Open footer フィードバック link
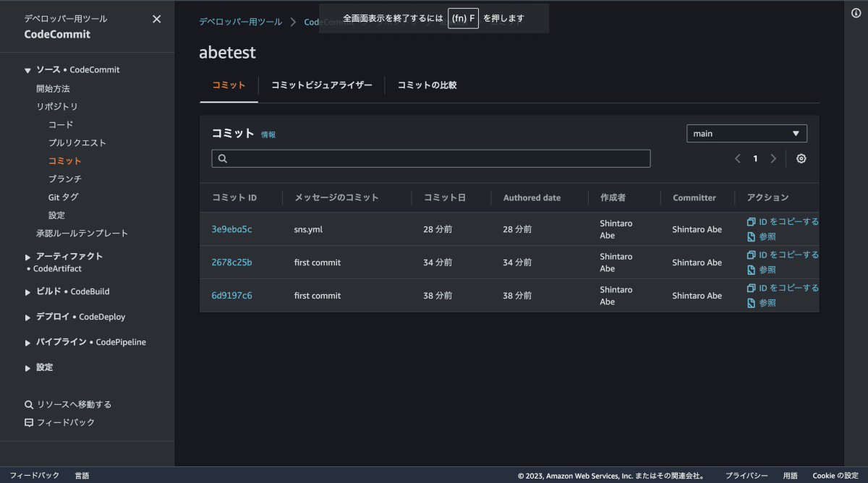Image resolution: width=868 pixels, height=483 pixels. click(35, 475)
